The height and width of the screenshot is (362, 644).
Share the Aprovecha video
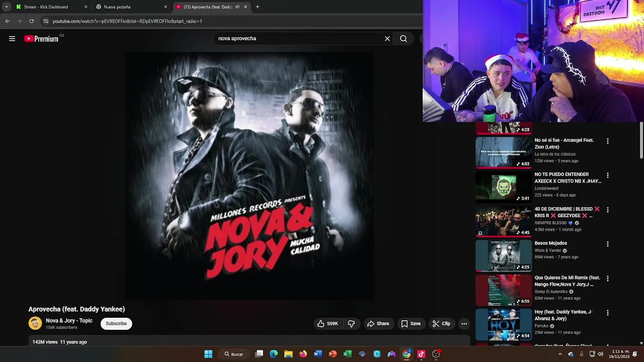(x=378, y=324)
